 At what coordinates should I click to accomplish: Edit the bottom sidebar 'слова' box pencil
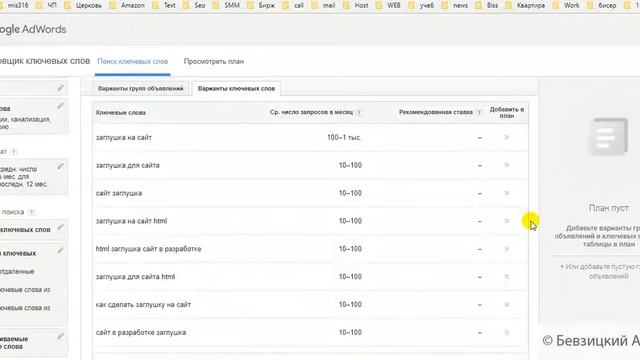point(60,336)
